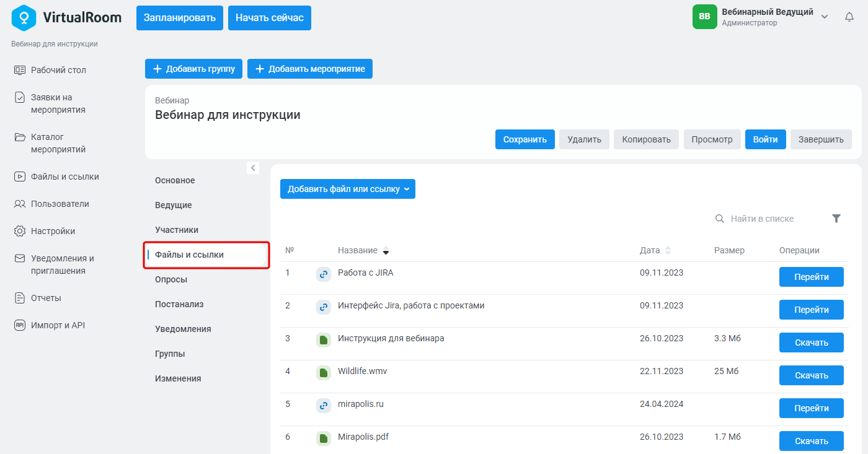Click the Каталог мероприятий folder icon
The height and width of the screenshot is (454, 868).
click(20, 137)
